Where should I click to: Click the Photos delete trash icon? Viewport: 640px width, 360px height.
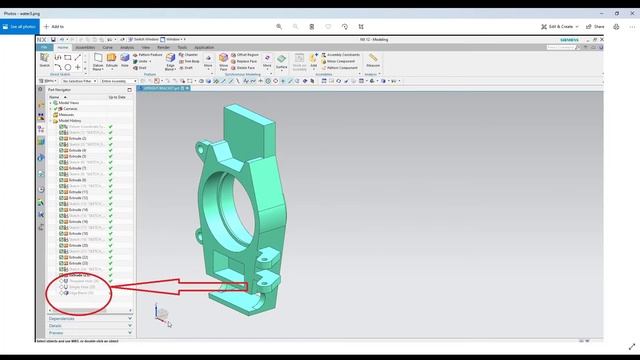tap(311, 27)
